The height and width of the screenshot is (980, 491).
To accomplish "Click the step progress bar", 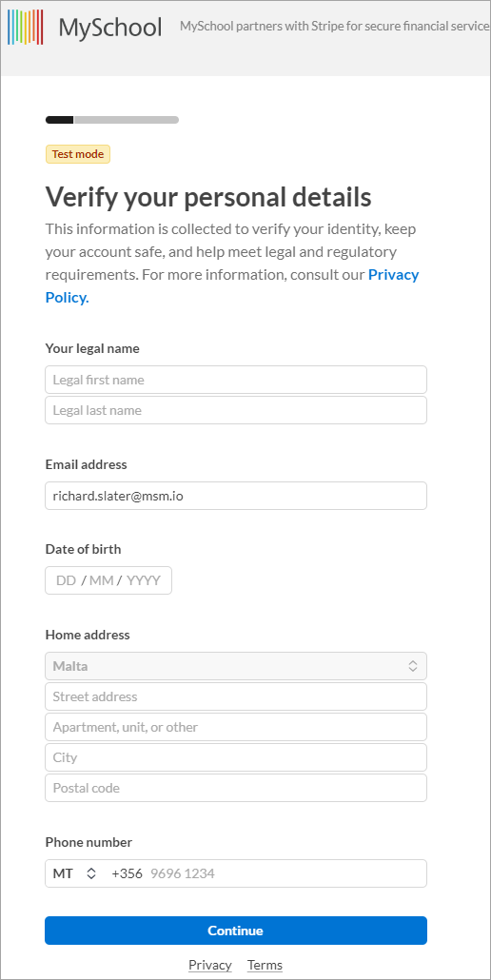I will tap(112, 119).
